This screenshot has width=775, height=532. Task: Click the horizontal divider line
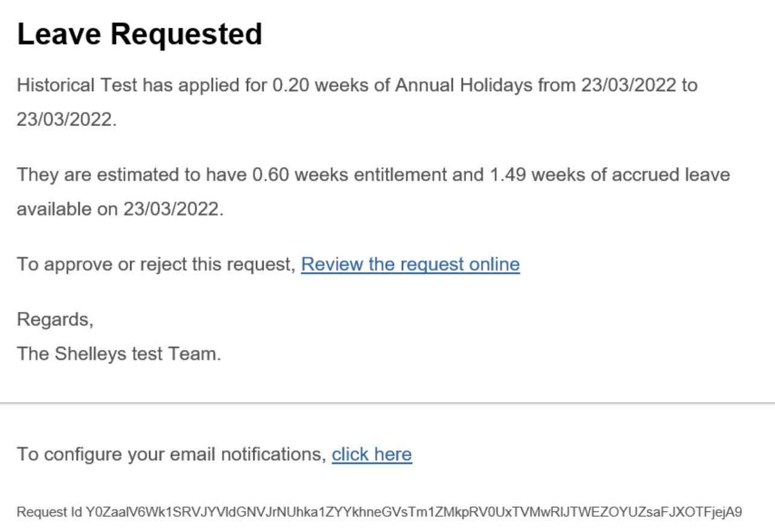click(387, 402)
